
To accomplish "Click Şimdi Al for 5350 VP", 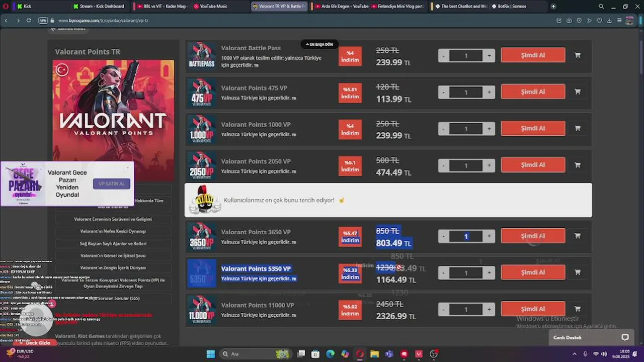I will [x=533, y=273].
